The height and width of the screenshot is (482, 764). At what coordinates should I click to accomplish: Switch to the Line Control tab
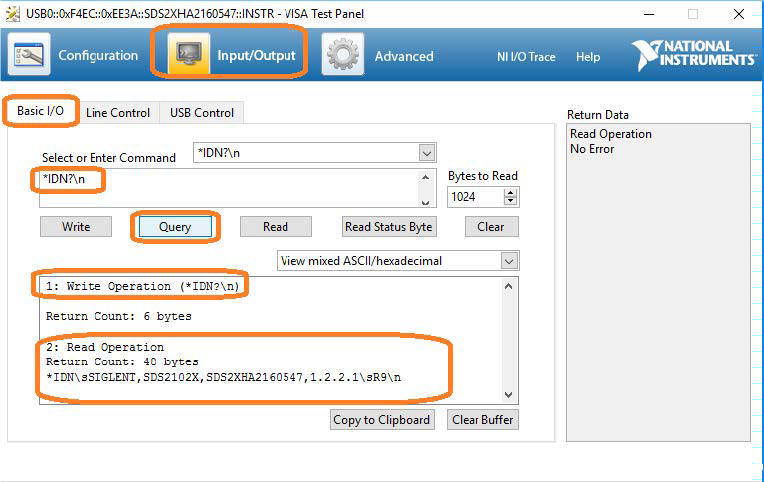coord(117,113)
